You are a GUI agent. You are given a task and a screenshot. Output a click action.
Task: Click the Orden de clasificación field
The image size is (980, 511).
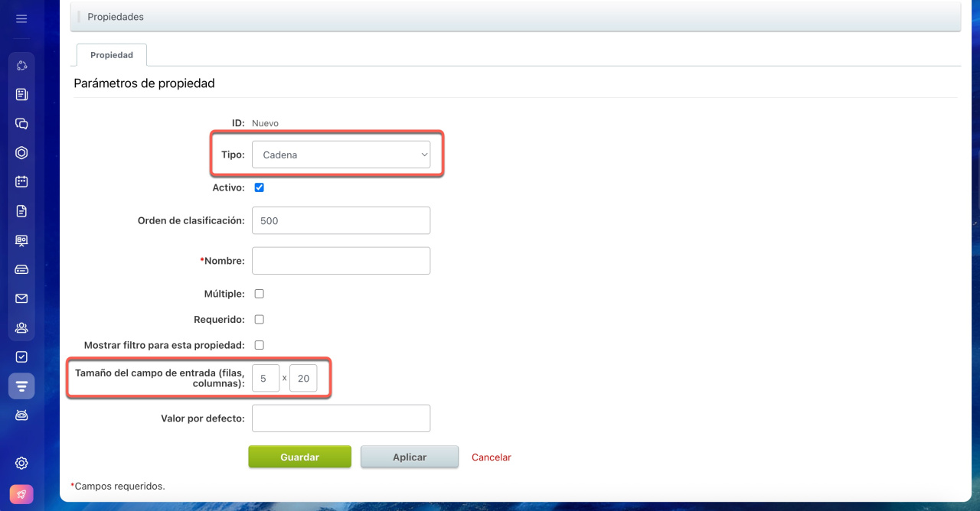pyautogui.click(x=341, y=220)
